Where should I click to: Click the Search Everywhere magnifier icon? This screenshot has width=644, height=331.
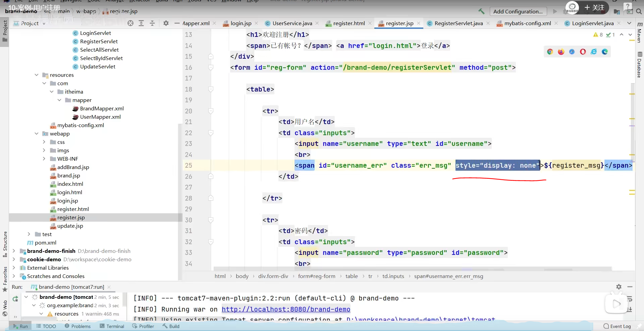(x=639, y=11)
